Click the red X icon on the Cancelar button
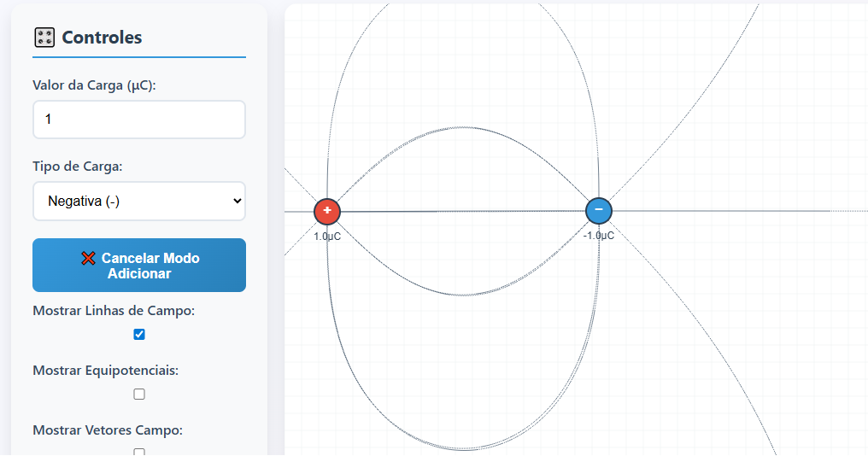This screenshot has height=456, width=868. [88, 259]
